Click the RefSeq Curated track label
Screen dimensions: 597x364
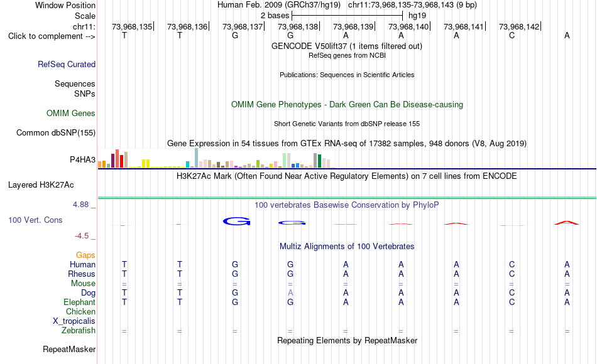tap(67, 64)
